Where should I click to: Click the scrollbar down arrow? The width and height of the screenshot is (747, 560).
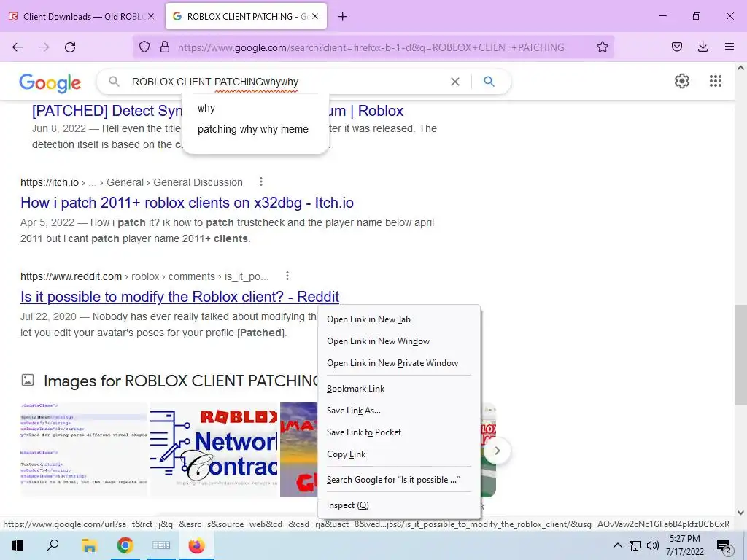point(740,513)
